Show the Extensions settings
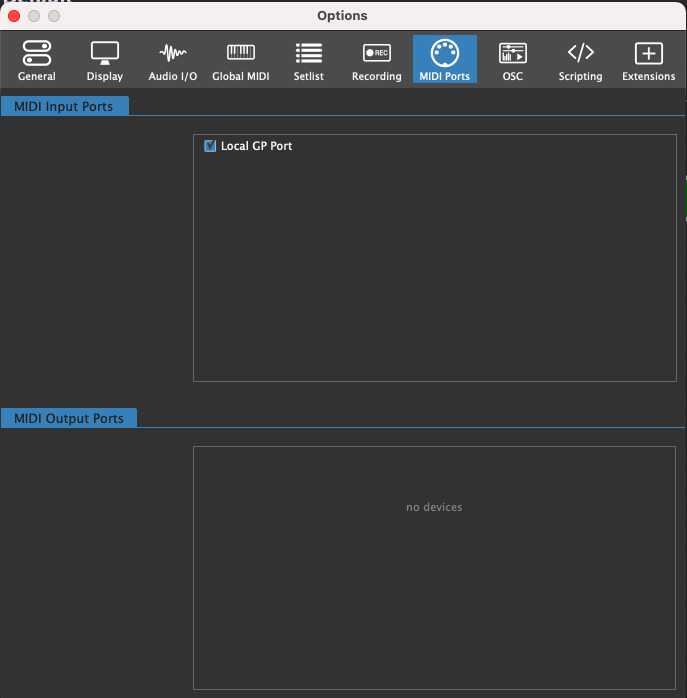This screenshot has height=698, width=687. tap(649, 60)
